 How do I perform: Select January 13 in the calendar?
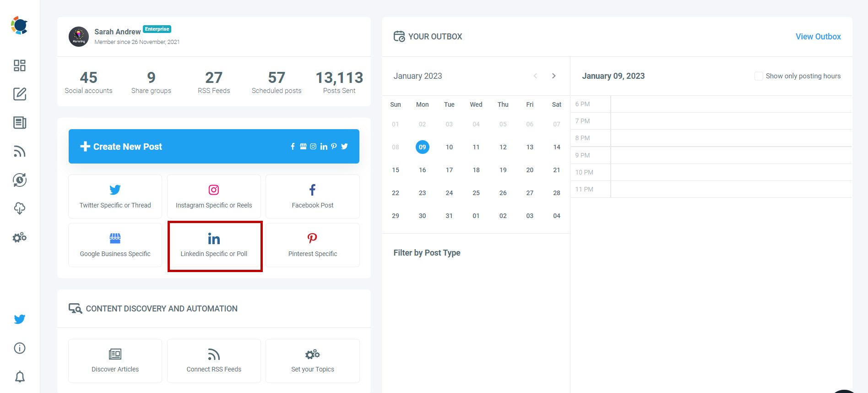point(530,147)
